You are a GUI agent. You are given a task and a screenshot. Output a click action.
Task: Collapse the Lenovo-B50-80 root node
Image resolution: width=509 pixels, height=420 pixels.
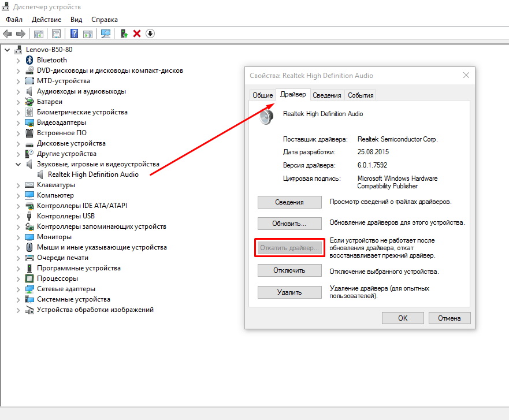pos(7,50)
